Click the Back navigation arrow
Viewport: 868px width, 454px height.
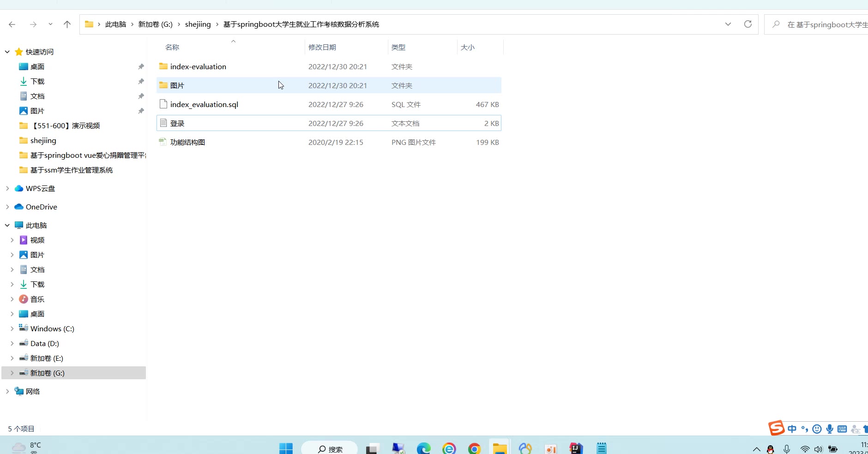tap(12, 24)
